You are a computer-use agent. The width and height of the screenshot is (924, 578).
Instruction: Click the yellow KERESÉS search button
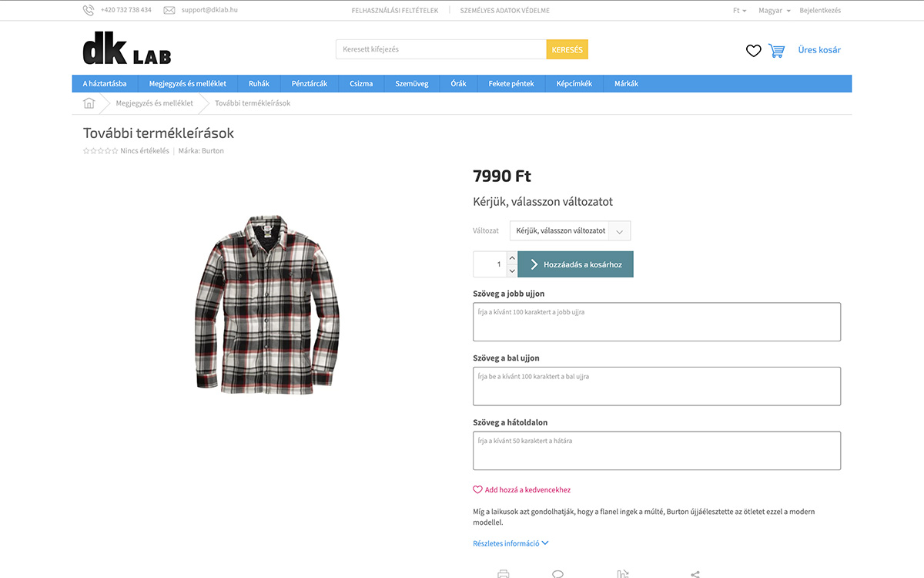[567, 49]
